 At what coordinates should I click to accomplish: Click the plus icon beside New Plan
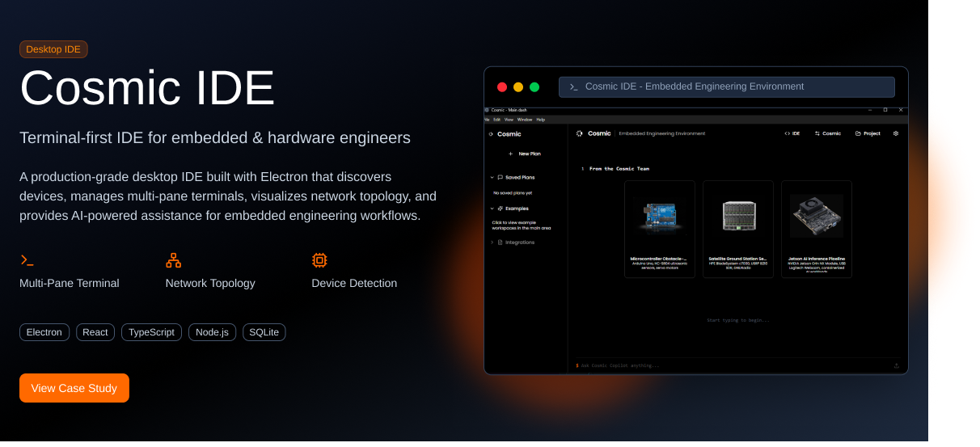point(510,153)
